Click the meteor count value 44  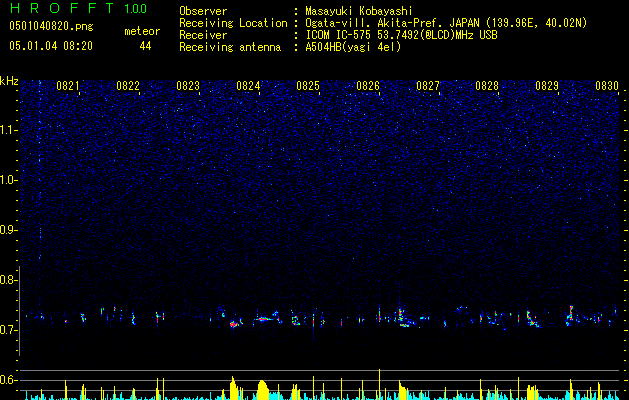click(145, 46)
